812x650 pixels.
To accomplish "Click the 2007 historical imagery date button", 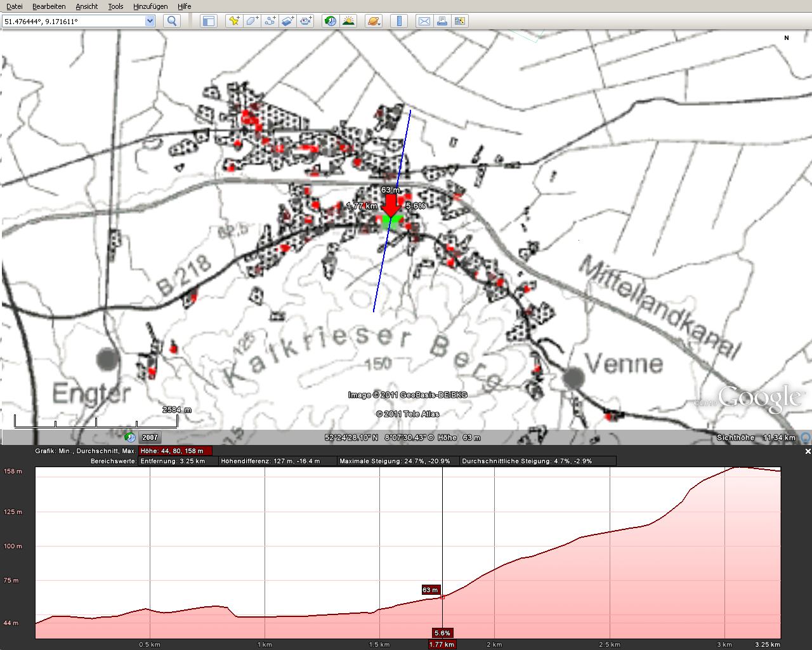I will 150,437.
